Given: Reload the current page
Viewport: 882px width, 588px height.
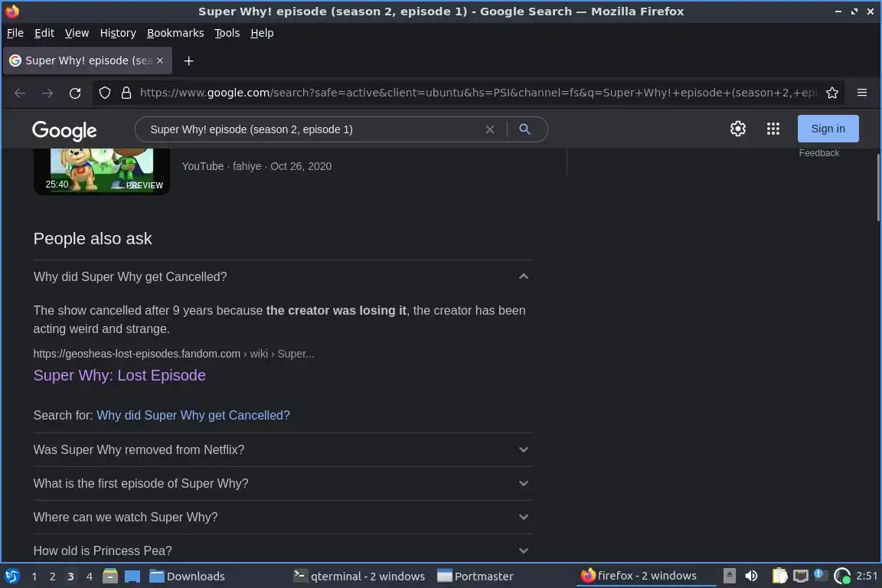Looking at the screenshot, I should 75,93.
